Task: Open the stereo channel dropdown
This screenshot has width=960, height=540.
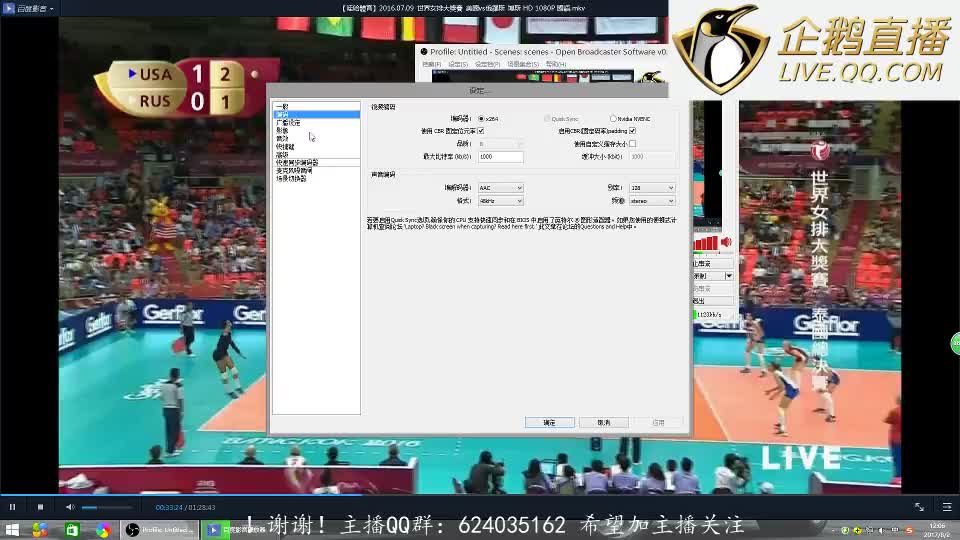Action: tap(652, 201)
